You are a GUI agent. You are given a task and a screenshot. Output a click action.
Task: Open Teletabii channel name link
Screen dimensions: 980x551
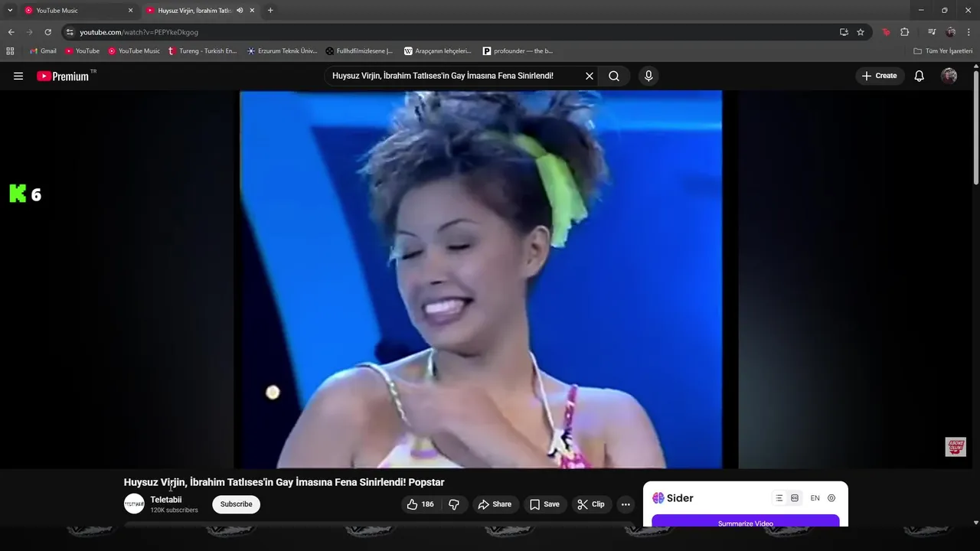click(165, 500)
